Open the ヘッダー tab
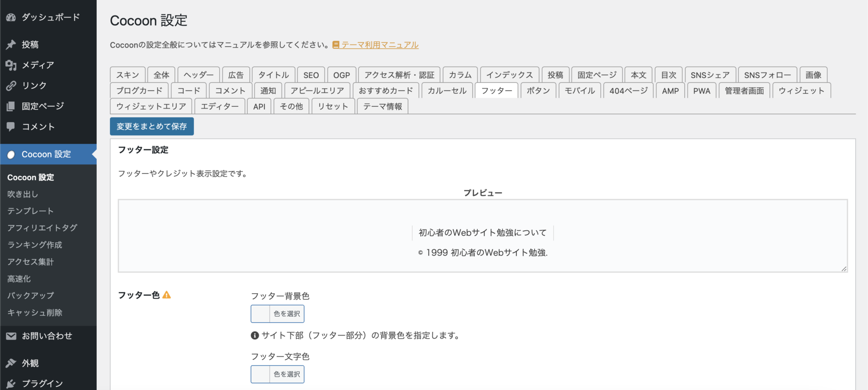The image size is (868, 390). pyautogui.click(x=199, y=75)
